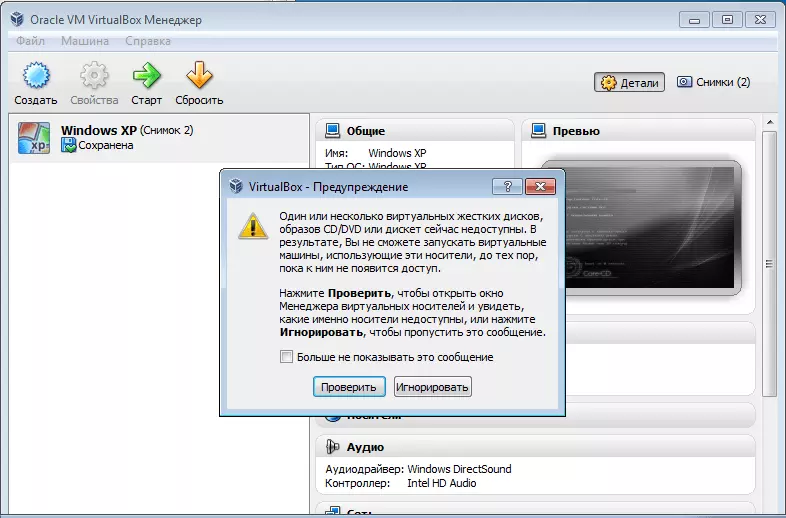Click the VirtualBox cube icon in main title bar

click(18, 20)
